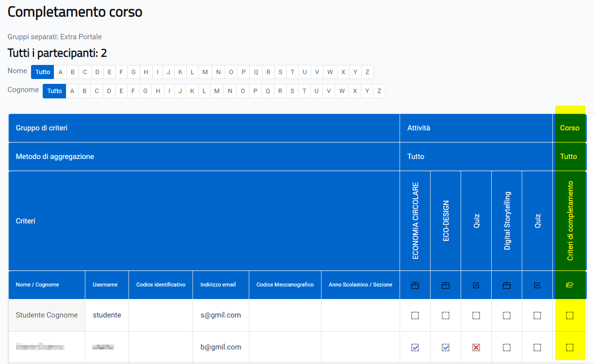The width and height of the screenshot is (594, 364).
Task: Toggle Studente Cognome's ECONOMIA CIRCOLARE completion box
Action: pos(415,316)
